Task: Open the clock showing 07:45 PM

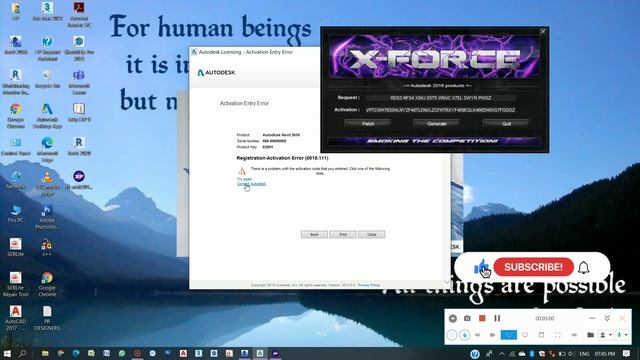Action: [604, 354]
